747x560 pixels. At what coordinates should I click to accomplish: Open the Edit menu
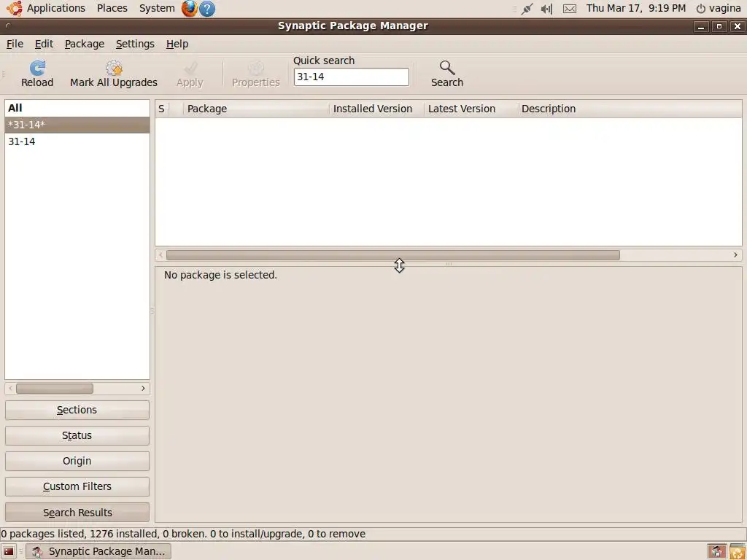click(x=44, y=44)
